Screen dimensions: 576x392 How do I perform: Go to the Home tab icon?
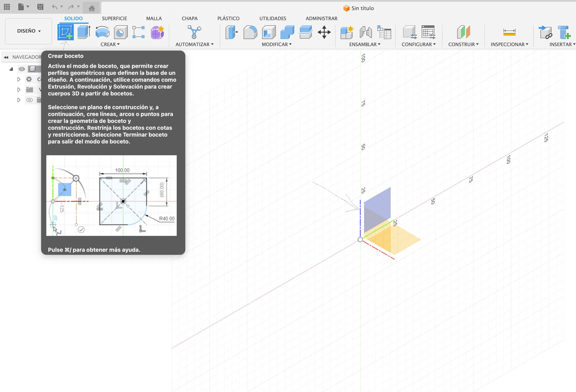point(92,8)
